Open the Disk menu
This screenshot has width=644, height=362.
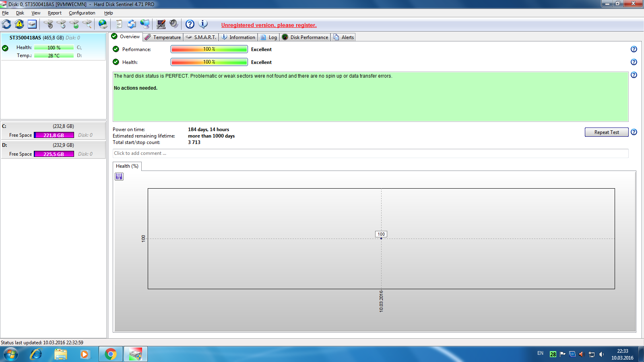pyautogui.click(x=20, y=13)
